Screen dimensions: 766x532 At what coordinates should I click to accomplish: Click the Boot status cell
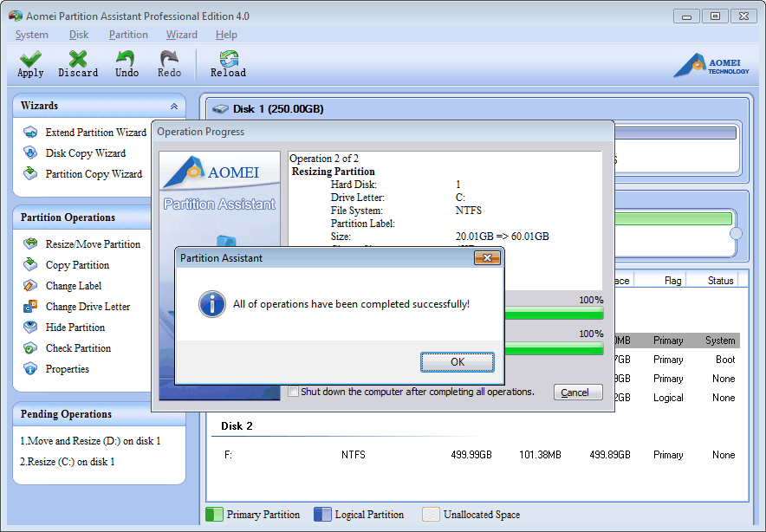[x=725, y=360]
